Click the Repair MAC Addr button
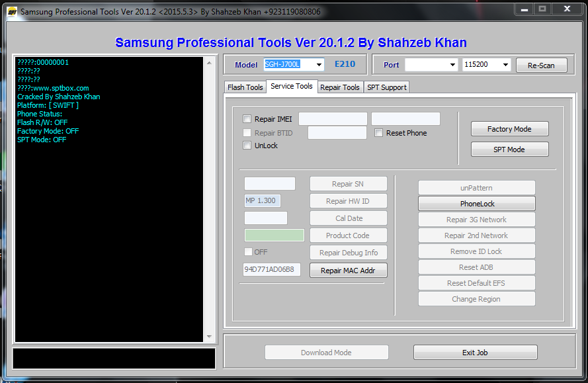Viewport: 588px width, 383px height. point(348,271)
